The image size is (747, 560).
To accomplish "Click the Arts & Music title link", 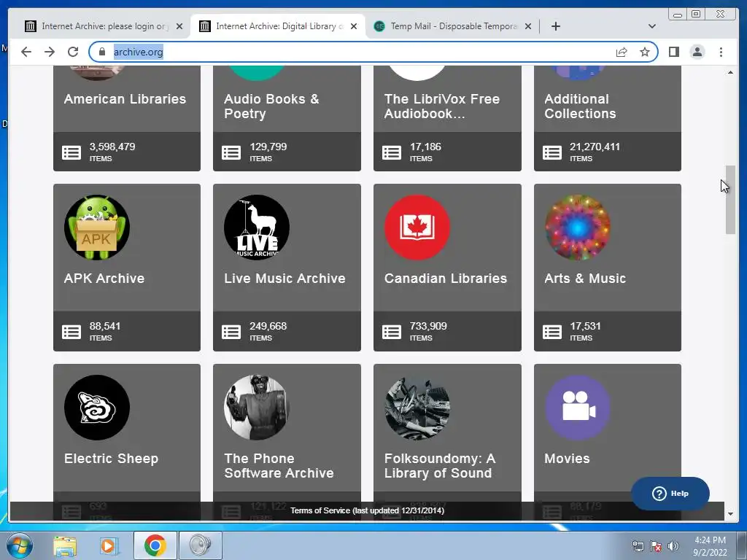I will click(x=585, y=279).
